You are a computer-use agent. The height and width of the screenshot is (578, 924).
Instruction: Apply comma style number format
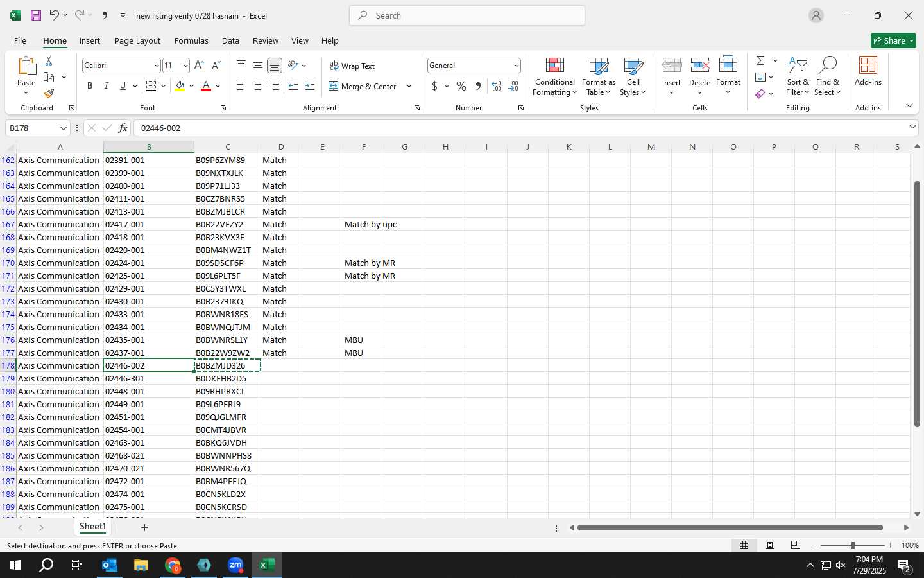coord(478,86)
